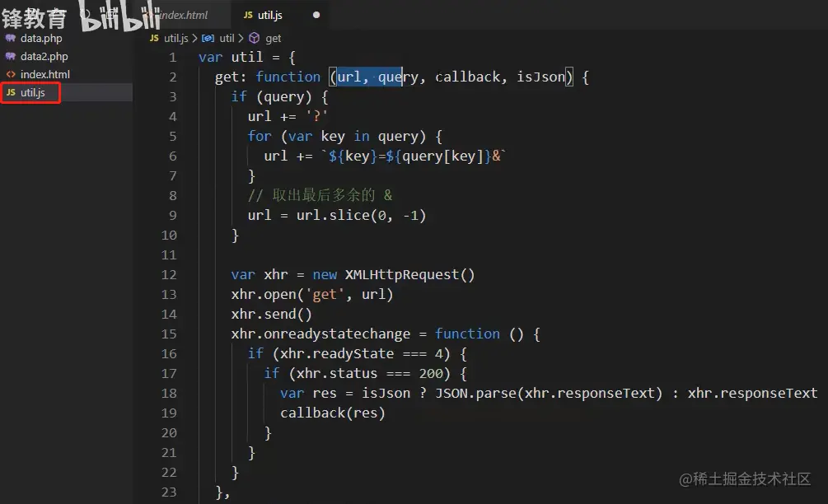The image size is (828, 504).
Task: Click "xhr.open('get', url)" on line 13
Action: click(x=312, y=295)
